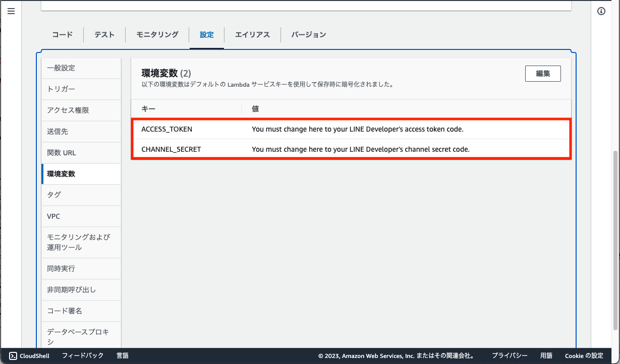Open CloudShell from the bottom bar
620x364 pixels.
pyautogui.click(x=29, y=356)
